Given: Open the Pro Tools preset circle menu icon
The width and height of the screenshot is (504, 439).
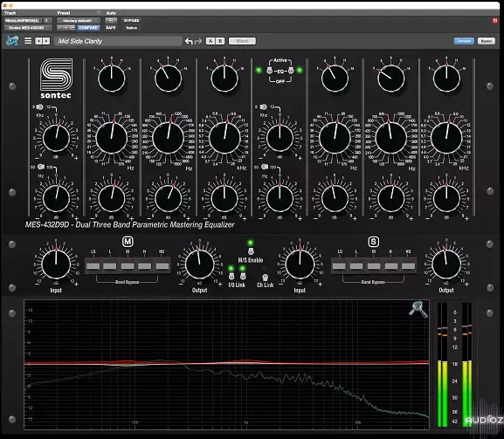Looking at the screenshot, I should [99, 13].
